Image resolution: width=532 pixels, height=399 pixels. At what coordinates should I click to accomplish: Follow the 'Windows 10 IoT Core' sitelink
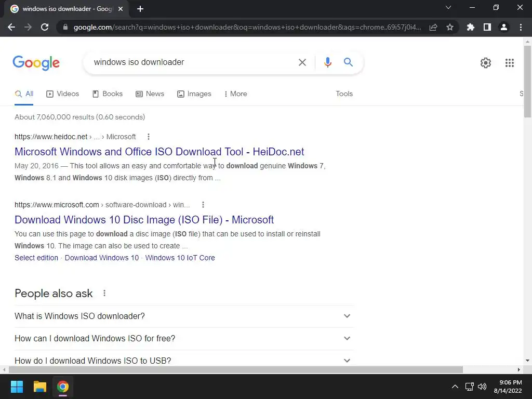point(180,258)
